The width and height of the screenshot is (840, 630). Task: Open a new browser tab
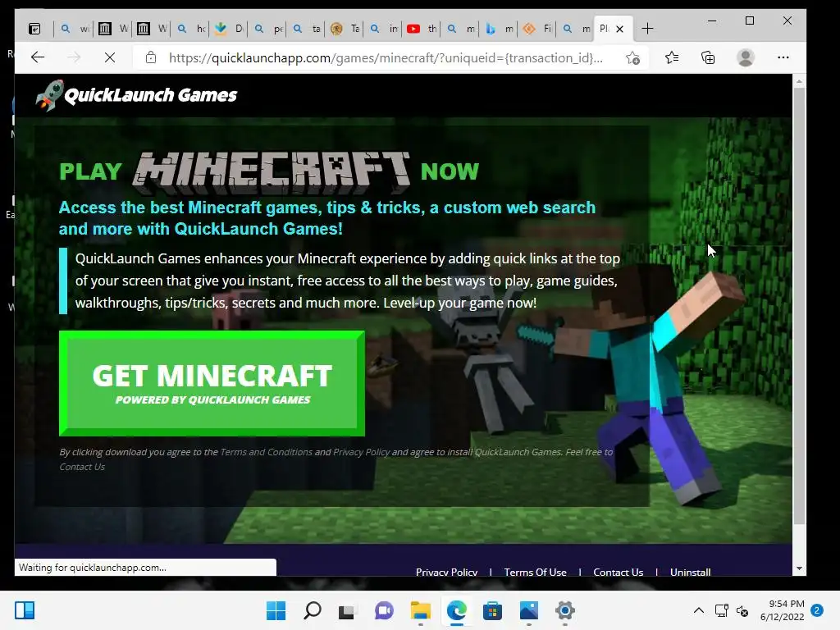[647, 29]
